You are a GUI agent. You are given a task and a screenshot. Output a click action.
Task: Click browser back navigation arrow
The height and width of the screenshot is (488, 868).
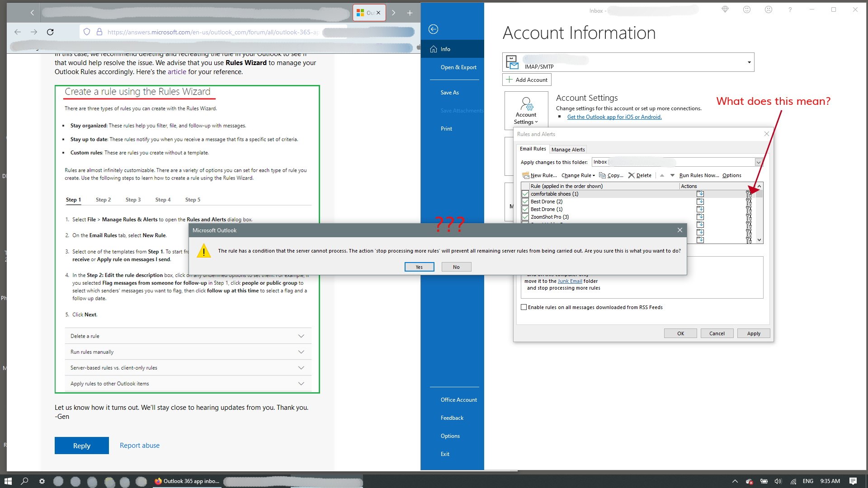tap(18, 32)
